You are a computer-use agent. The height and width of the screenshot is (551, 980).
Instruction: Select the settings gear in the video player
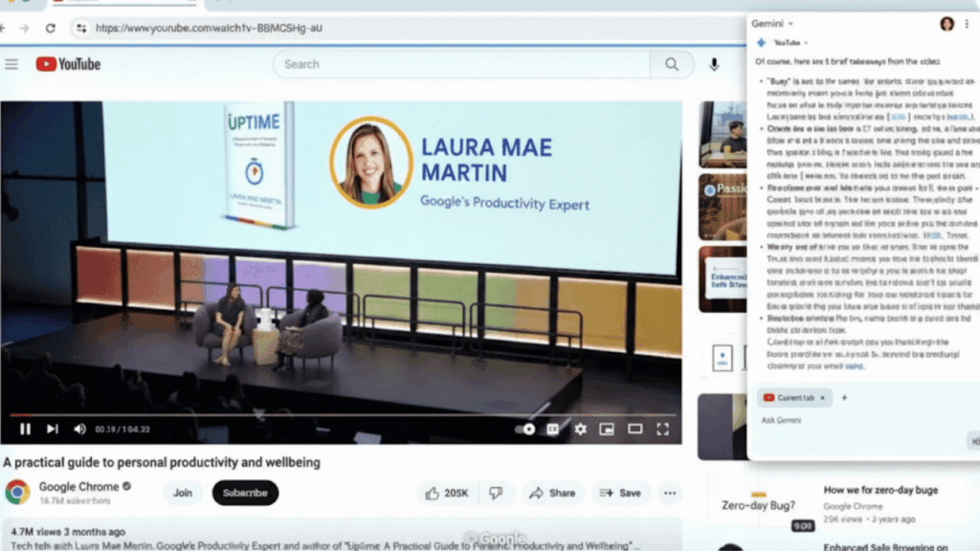580,429
